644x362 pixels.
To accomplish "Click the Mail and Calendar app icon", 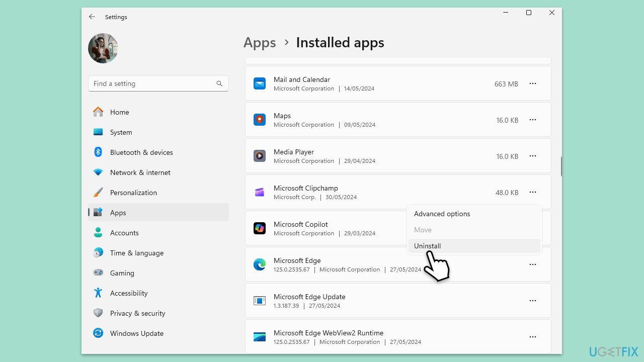I will click(x=260, y=83).
